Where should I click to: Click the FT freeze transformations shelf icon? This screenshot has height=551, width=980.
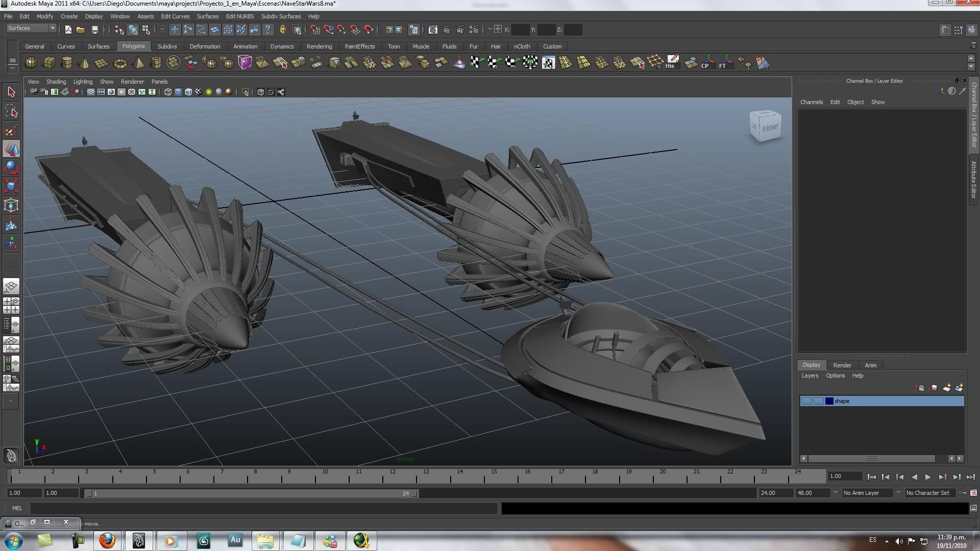point(725,63)
